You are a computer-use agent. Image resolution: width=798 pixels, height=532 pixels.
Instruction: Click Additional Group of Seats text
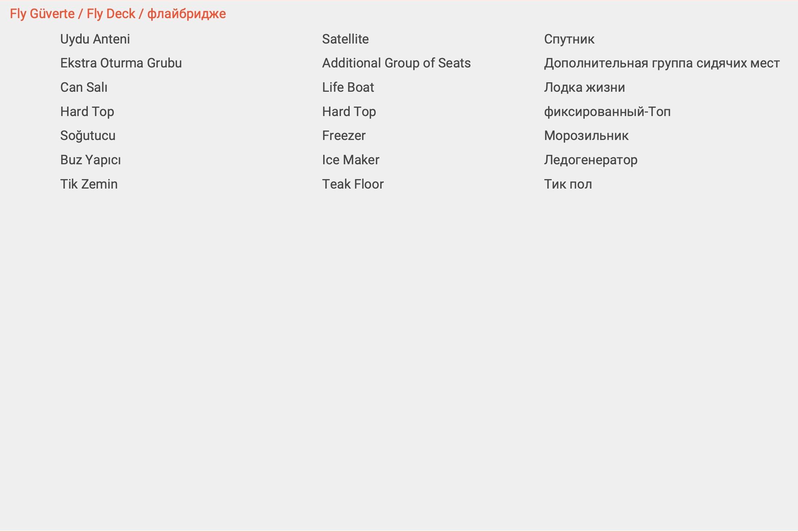click(396, 63)
